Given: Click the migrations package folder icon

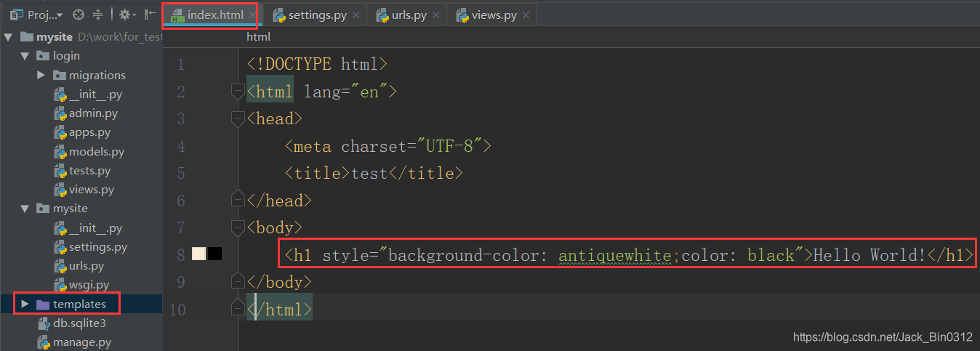Looking at the screenshot, I should pyautogui.click(x=60, y=75).
